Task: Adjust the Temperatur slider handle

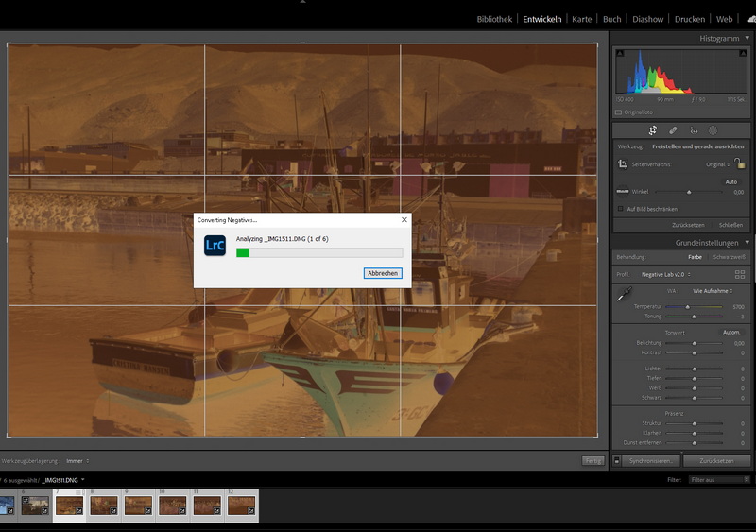Action: coord(687,307)
